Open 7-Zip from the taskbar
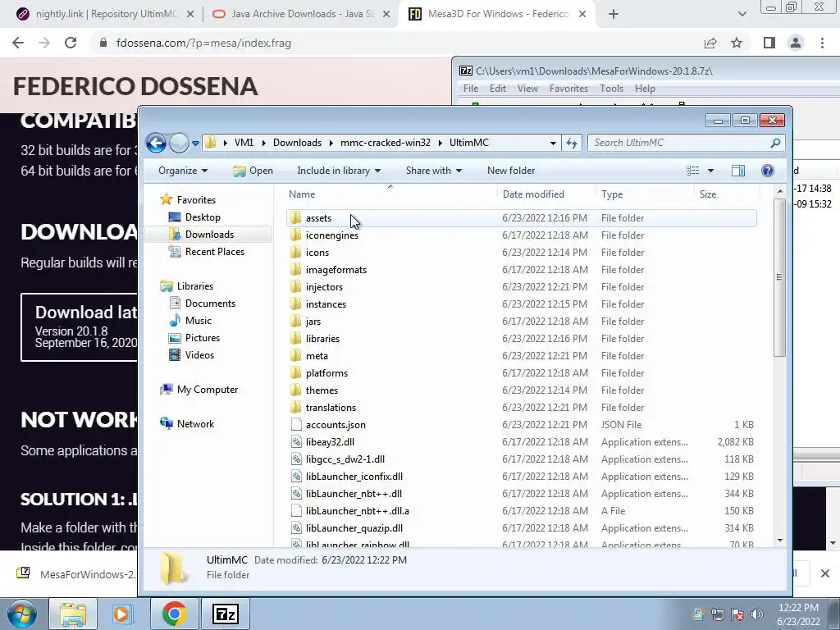The width and height of the screenshot is (840, 630). click(x=225, y=614)
